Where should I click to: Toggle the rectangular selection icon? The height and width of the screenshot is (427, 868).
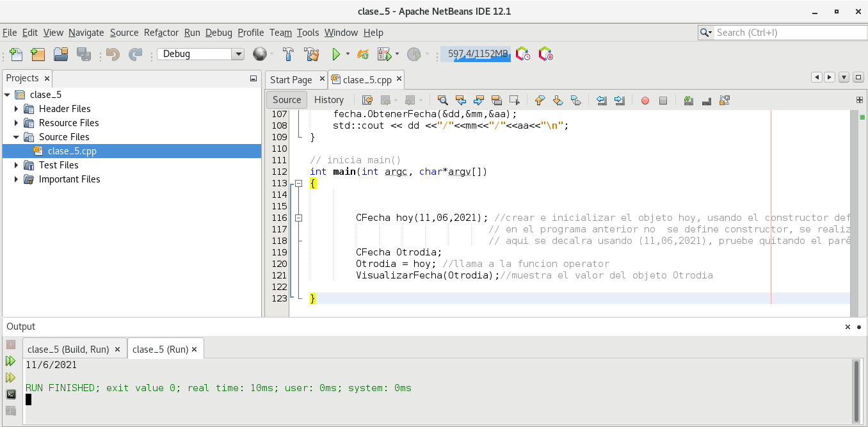(x=514, y=100)
